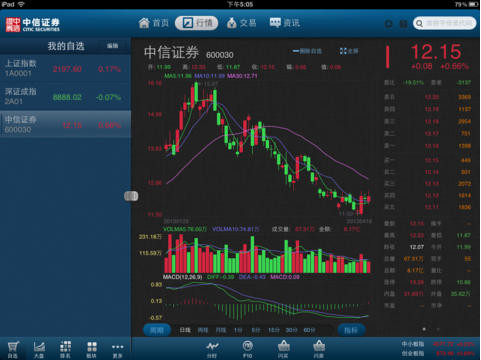The height and width of the screenshot is (360, 481).
Task: Click 上证指数 value 2197.60
Action: coord(67,69)
